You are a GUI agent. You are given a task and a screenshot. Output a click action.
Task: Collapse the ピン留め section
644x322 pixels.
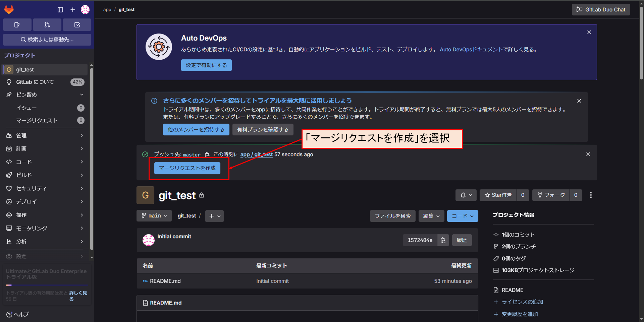point(45,95)
